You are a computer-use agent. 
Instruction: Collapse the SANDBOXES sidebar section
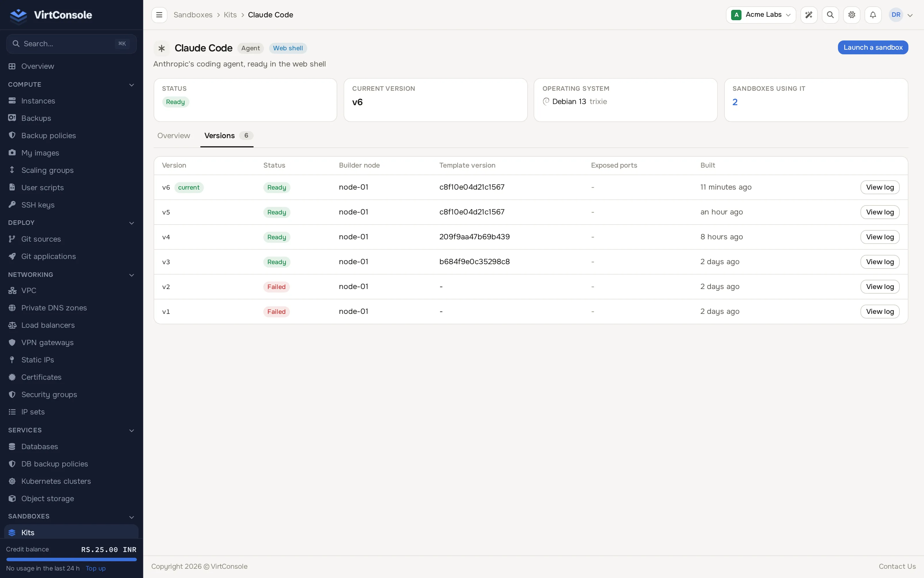pos(131,517)
